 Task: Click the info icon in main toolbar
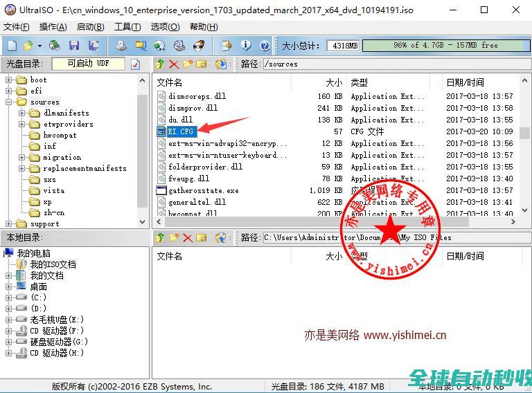[246, 46]
